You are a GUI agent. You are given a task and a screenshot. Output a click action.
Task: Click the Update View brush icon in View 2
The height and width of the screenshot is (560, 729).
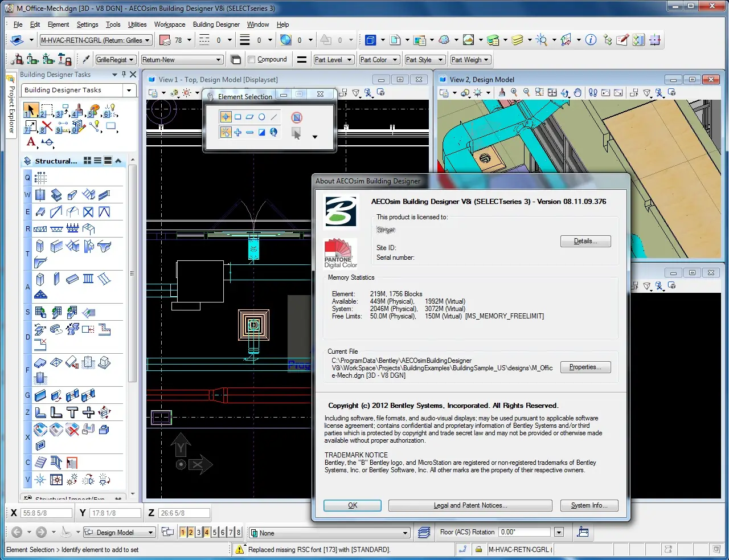click(502, 92)
